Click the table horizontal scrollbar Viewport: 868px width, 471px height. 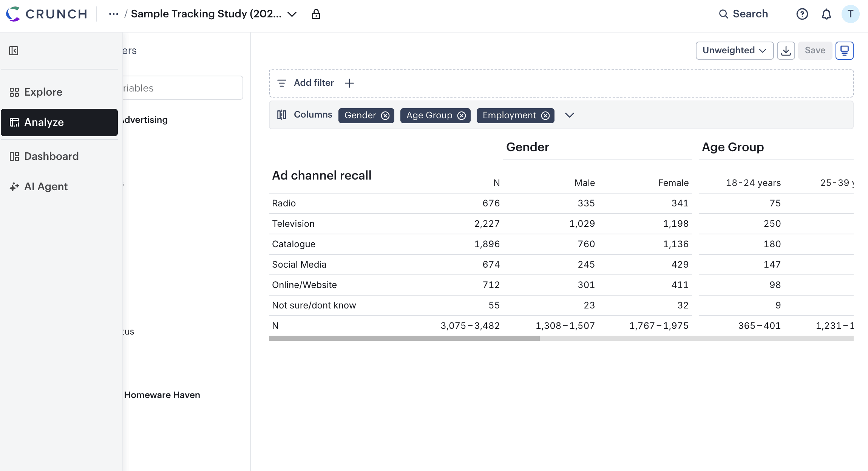tap(561, 339)
